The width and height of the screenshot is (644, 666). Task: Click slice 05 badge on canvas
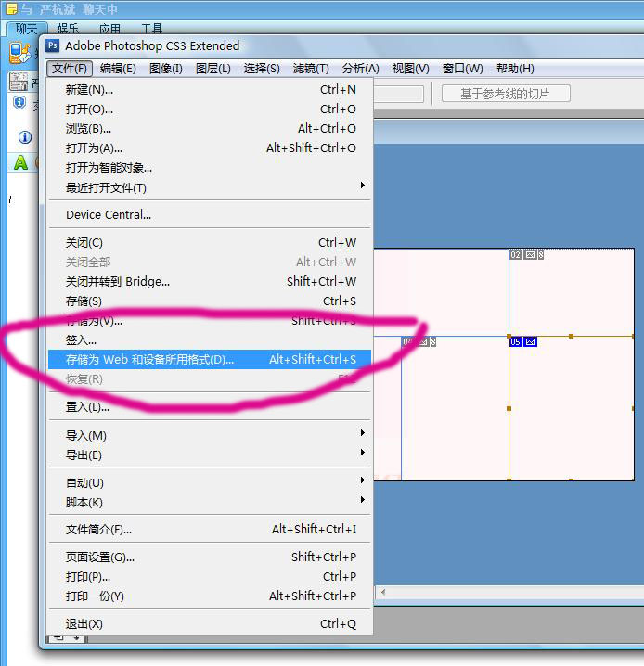point(523,342)
